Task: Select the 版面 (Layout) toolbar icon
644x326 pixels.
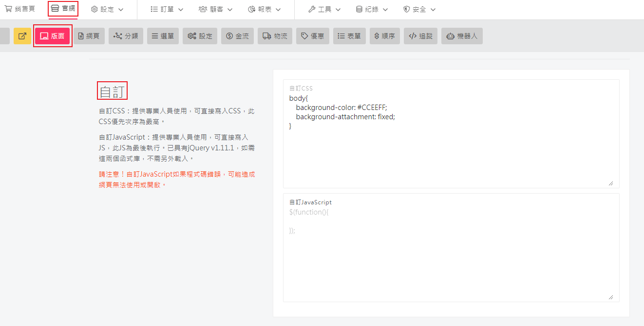Action: 53,36
